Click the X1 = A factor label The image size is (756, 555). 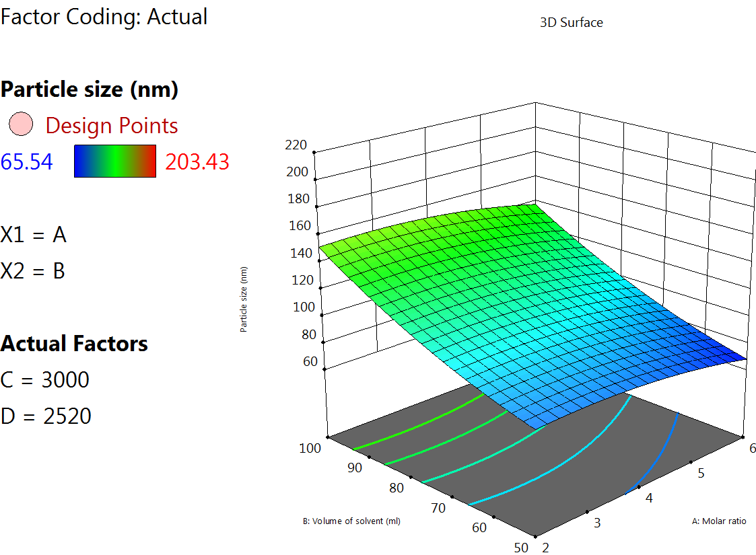(x=34, y=235)
